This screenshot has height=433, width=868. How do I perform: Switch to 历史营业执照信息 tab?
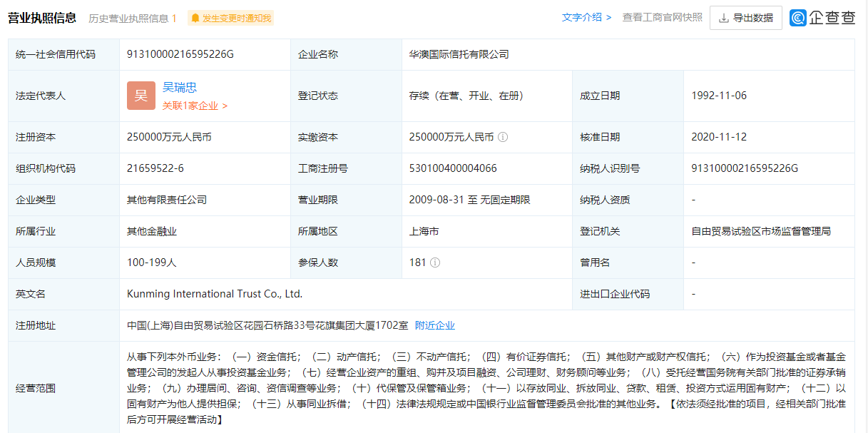[133, 19]
